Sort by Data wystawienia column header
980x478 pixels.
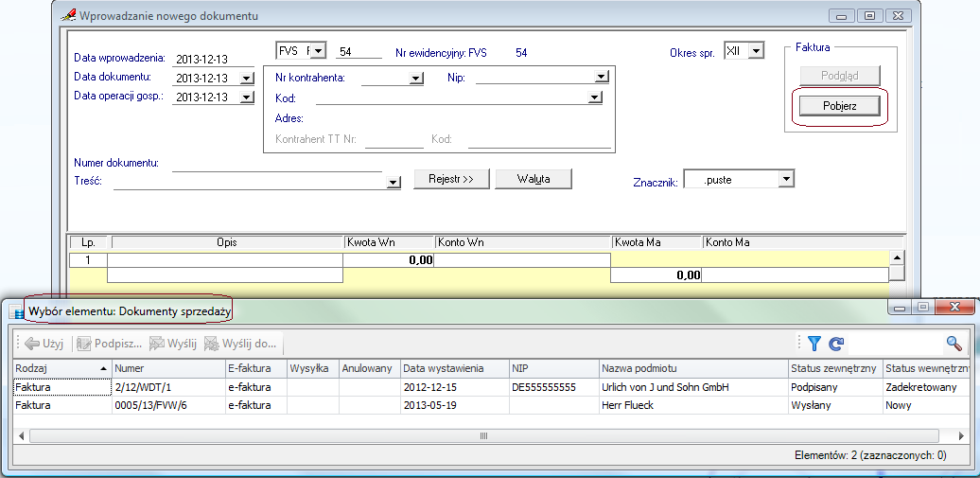coord(452,367)
